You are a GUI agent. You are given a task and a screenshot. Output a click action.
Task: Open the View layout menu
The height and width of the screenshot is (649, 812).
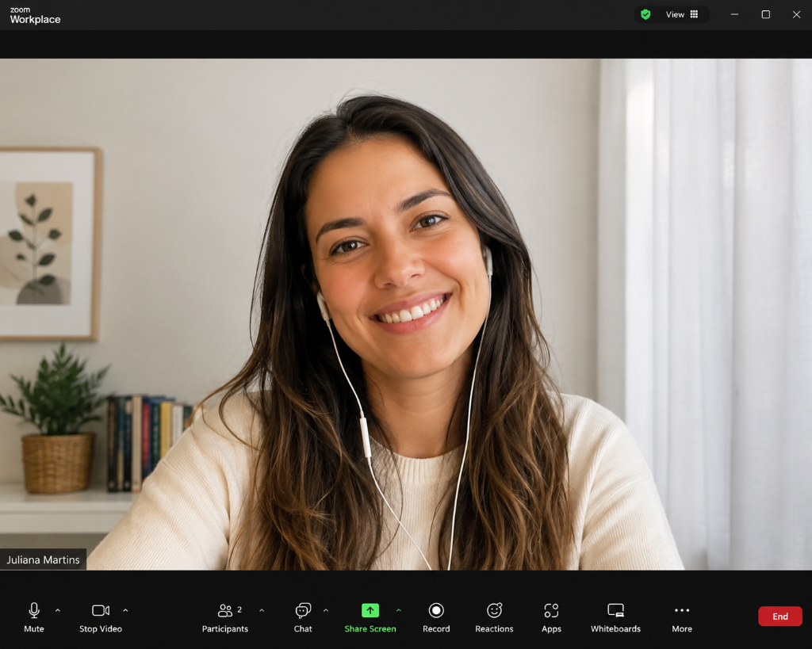(681, 14)
